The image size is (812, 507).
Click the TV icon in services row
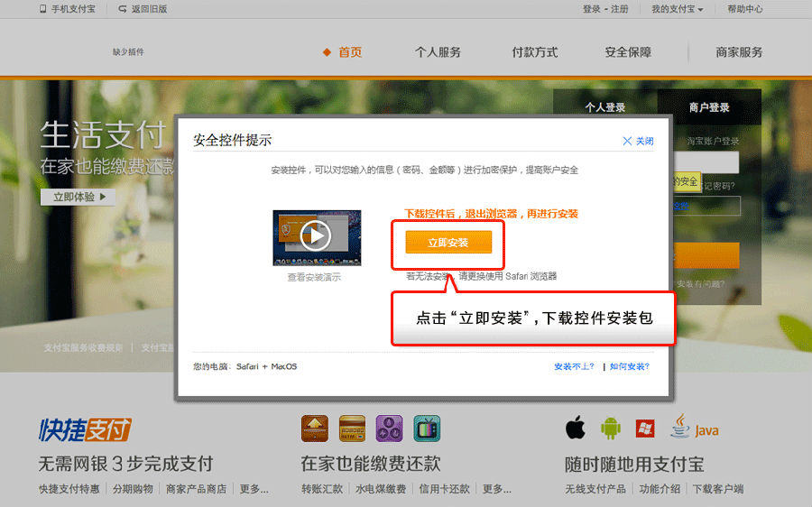pyautogui.click(x=427, y=428)
